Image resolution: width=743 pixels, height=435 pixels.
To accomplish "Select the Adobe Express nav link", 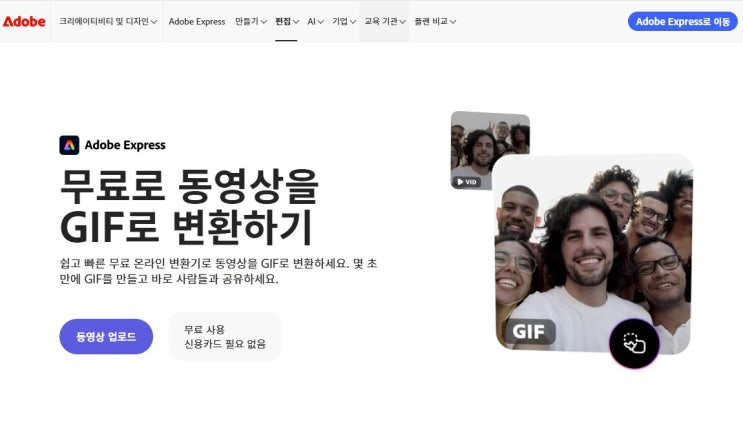I will tap(197, 21).
